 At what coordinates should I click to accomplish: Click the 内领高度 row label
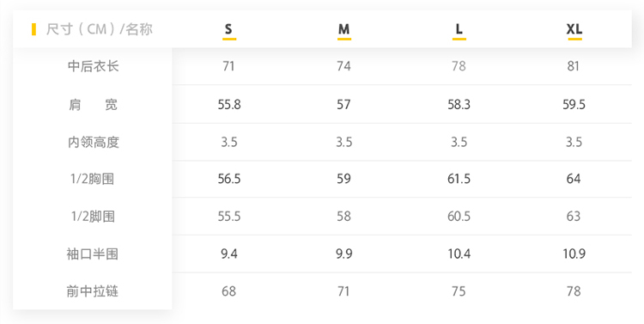coord(94,143)
